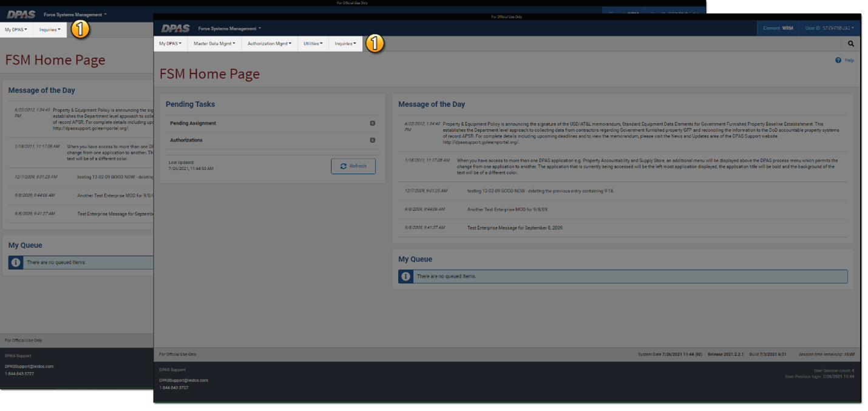Screen dimensions: 868x411
Task: Open Force Systems Management dropdown in front window
Action: tap(229, 29)
